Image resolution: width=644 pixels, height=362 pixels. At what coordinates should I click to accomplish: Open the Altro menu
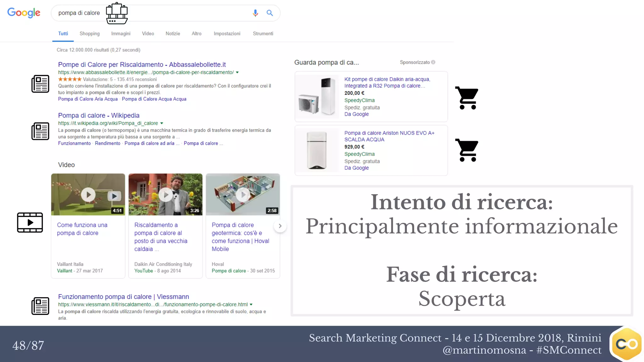point(197,34)
